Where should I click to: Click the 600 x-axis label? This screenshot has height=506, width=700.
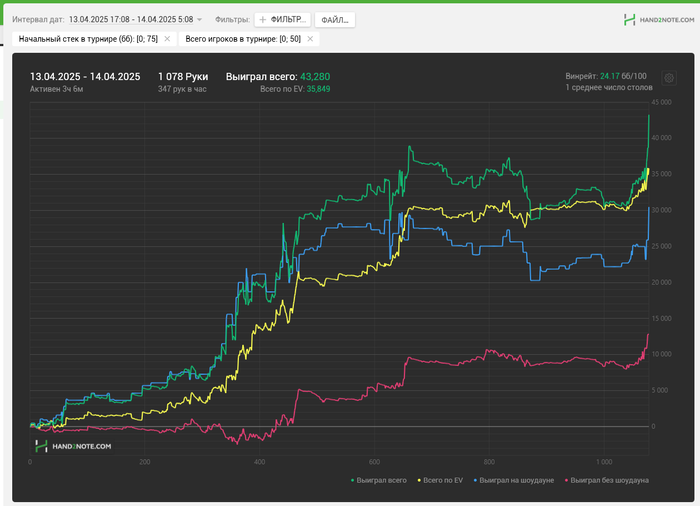tap(374, 462)
